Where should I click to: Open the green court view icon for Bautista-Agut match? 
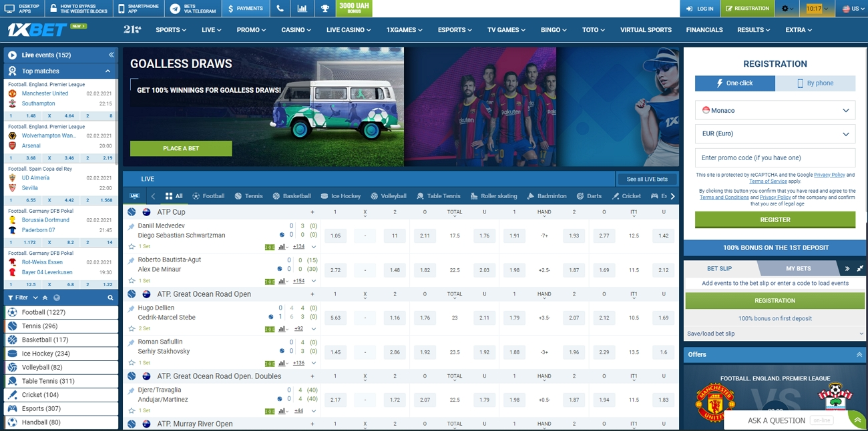tap(270, 281)
